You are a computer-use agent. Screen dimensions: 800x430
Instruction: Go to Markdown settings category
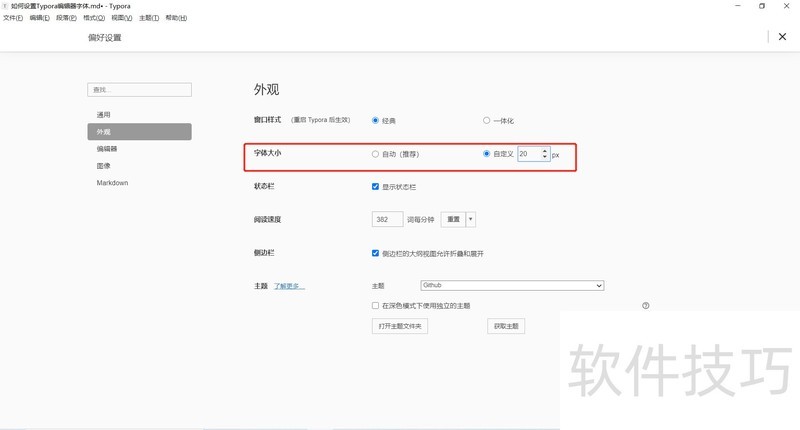(139, 183)
